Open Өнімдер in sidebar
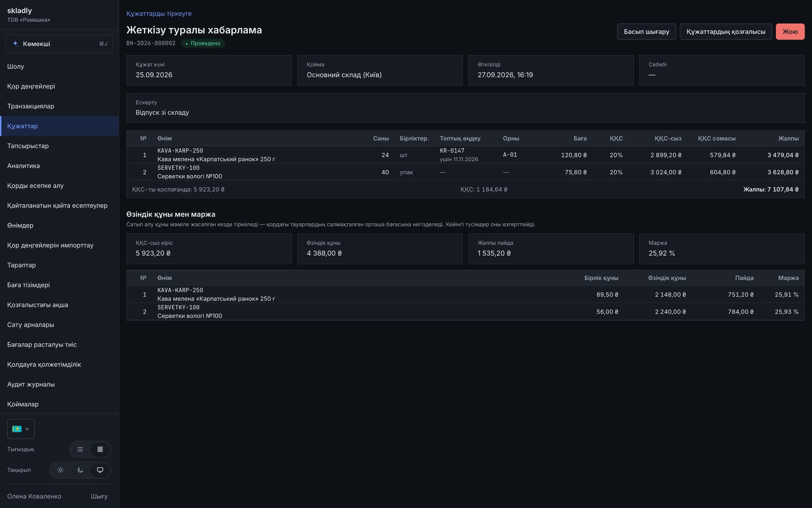 (x=59, y=225)
